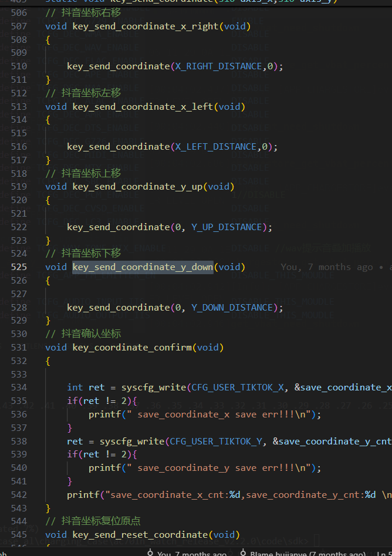Click line number 538 in the gutter
The image size is (392, 556).
pos(19,442)
